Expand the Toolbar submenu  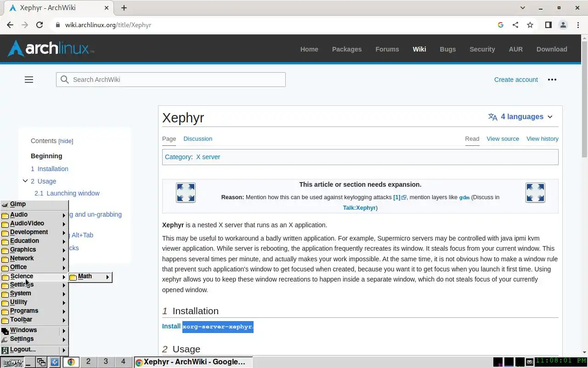point(34,320)
